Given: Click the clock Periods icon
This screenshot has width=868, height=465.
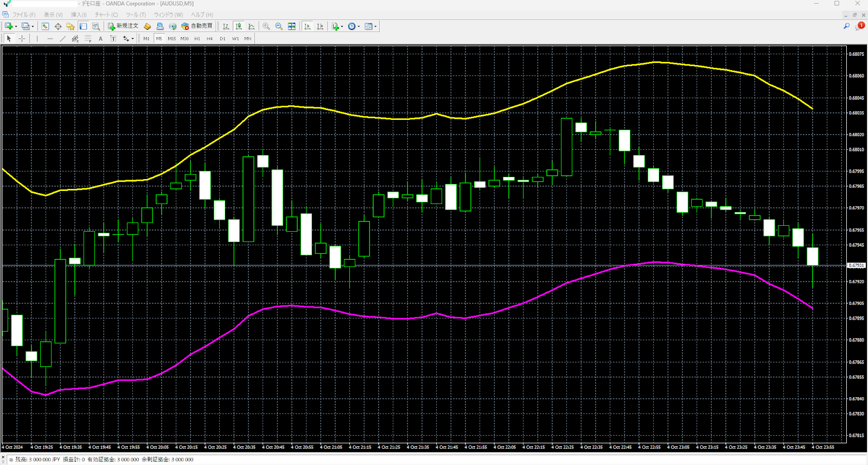Looking at the screenshot, I should click(x=352, y=26).
